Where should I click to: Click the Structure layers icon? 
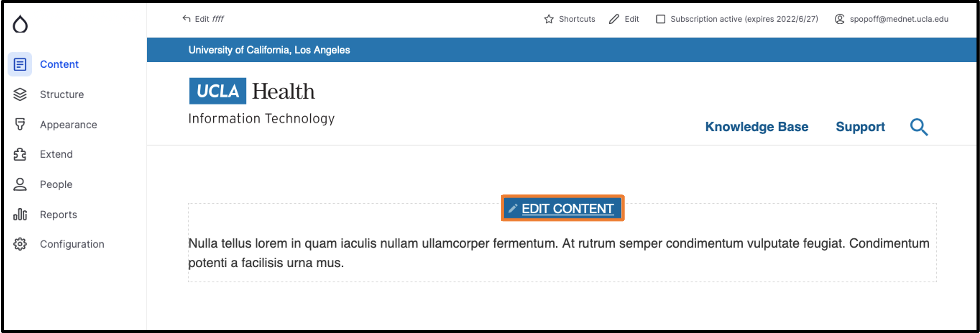click(x=20, y=94)
